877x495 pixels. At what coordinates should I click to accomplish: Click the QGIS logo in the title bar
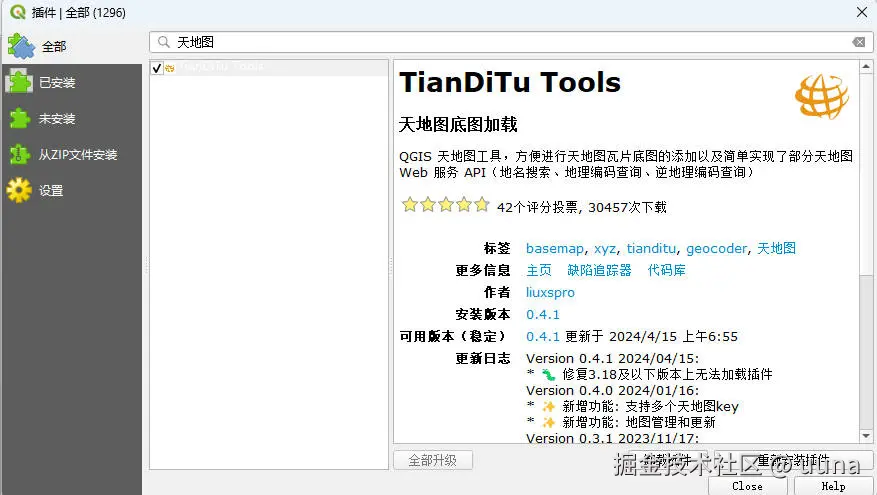18,12
